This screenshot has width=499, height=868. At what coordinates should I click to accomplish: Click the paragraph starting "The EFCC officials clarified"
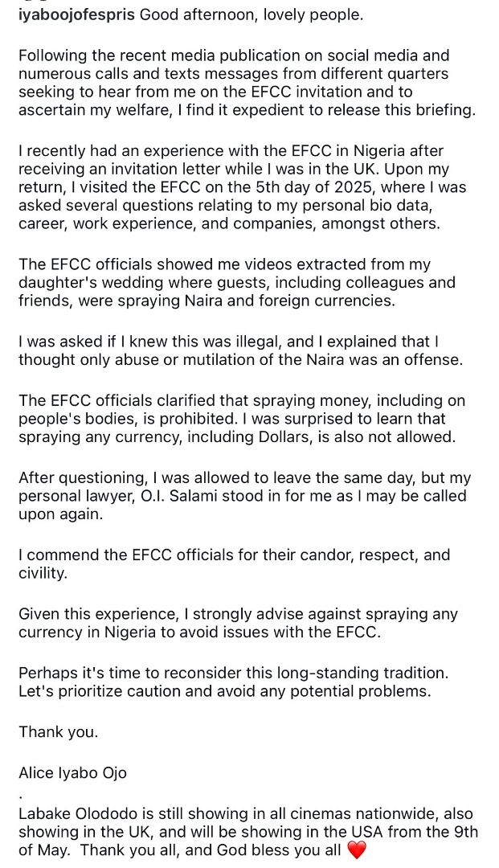(242, 419)
